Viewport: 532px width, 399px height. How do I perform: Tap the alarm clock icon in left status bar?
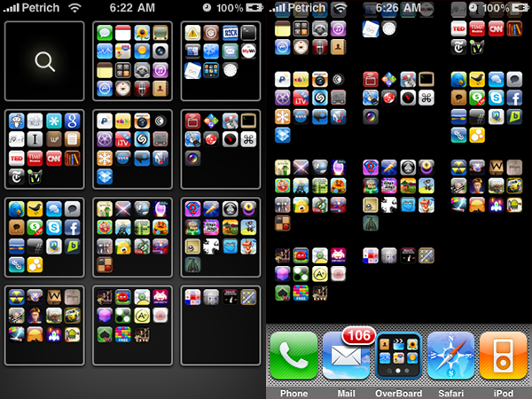207,7
